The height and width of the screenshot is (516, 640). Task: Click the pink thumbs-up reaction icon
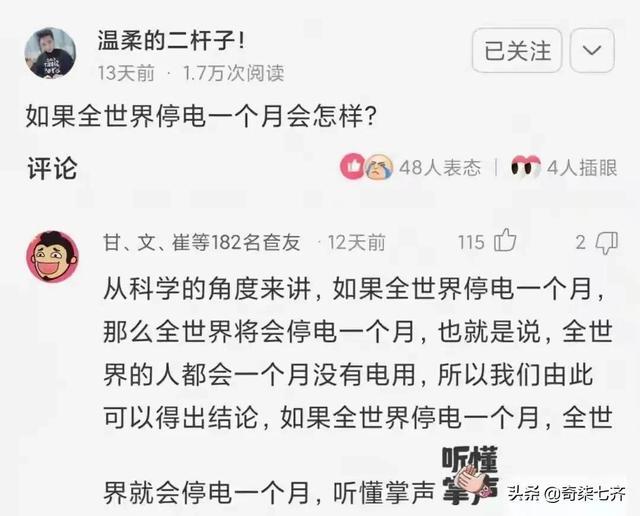click(353, 166)
